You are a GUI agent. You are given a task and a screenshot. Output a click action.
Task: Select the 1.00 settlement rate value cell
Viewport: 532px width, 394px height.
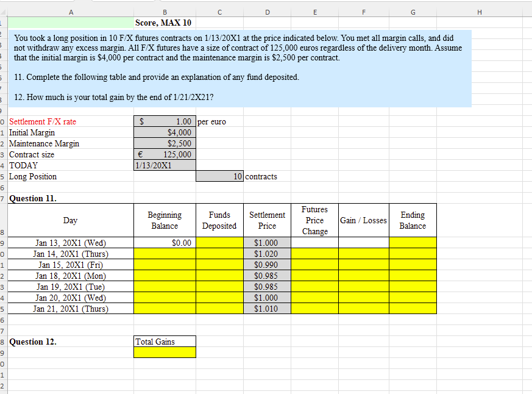click(x=165, y=121)
